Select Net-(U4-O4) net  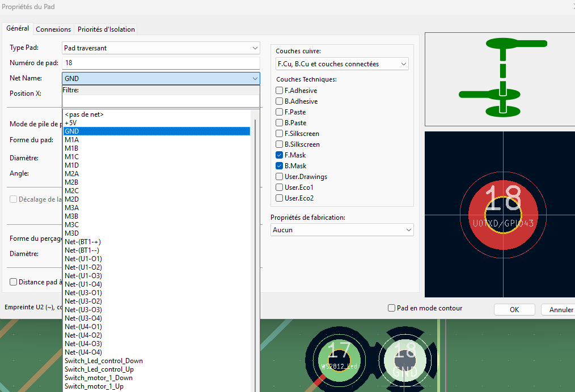pyautogui.click(x=157, y=352)
